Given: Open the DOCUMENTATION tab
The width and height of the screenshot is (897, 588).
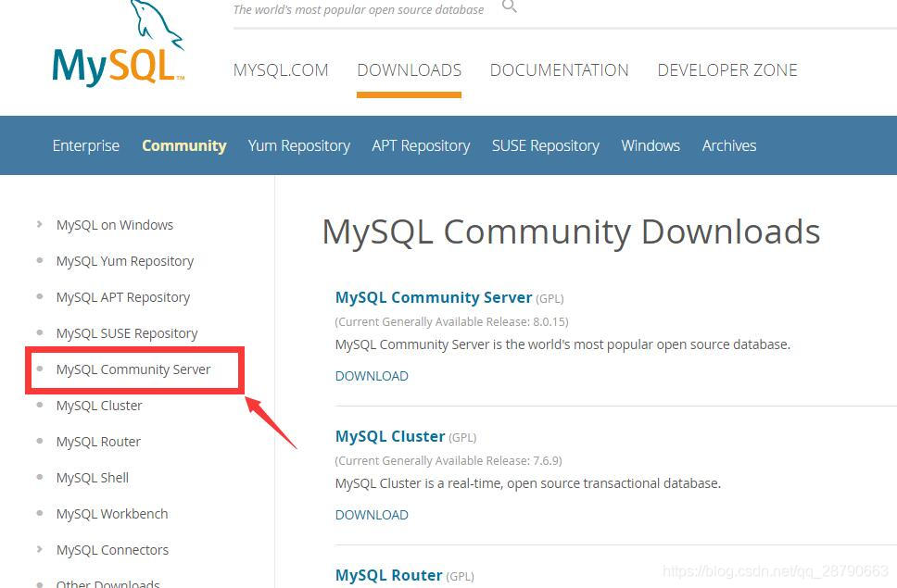Looking at the screenshot, I should click(x=559, y=70).
